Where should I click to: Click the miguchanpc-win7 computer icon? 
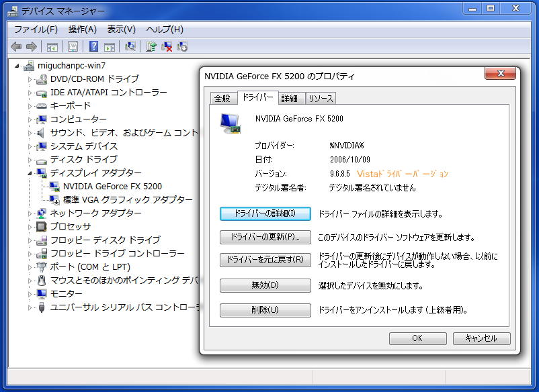[29, 66]
